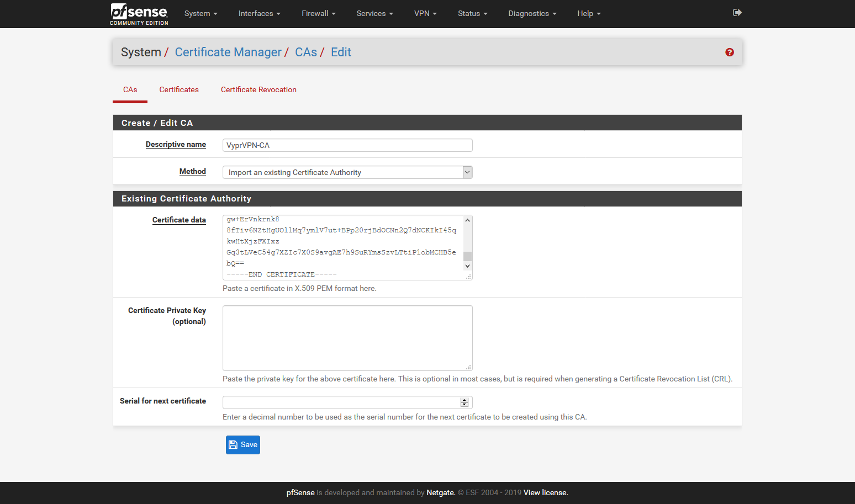The width and height of the screenshot is (855, 504).
Task: Click the Certificate data scrollbar thumb
Action: point(468,256)
